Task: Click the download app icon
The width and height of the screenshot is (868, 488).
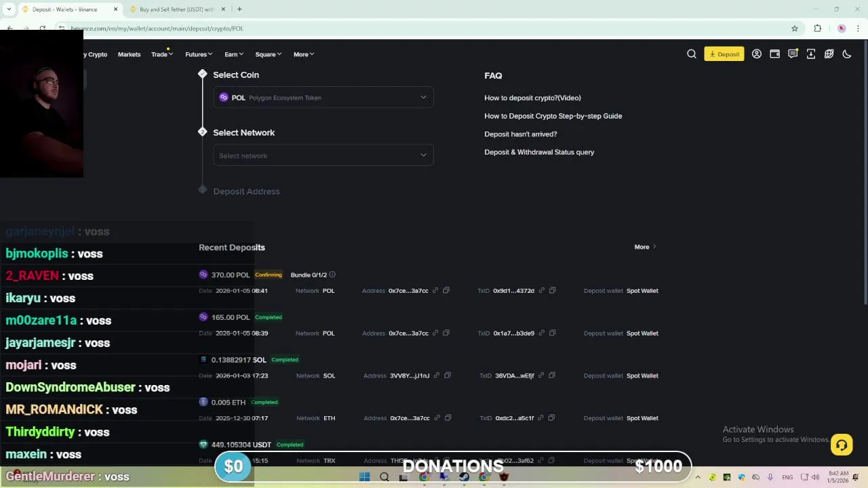Action: pos(811,54)
